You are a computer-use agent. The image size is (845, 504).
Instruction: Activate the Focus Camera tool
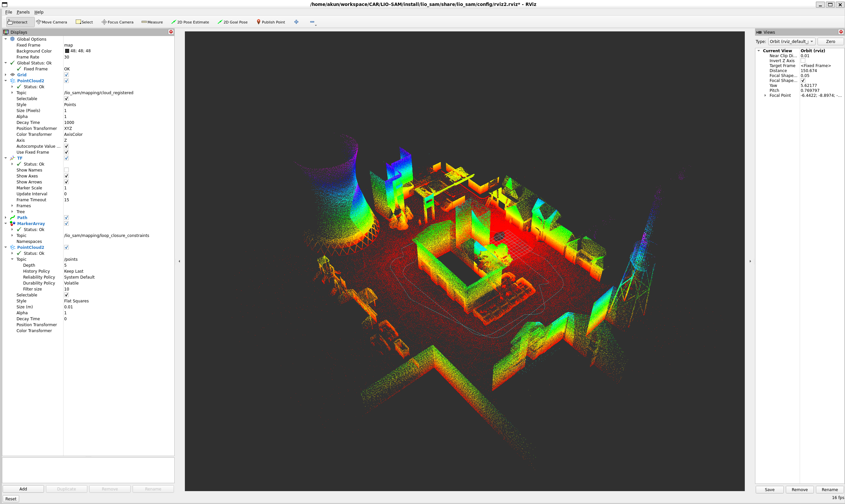point(117,22)
